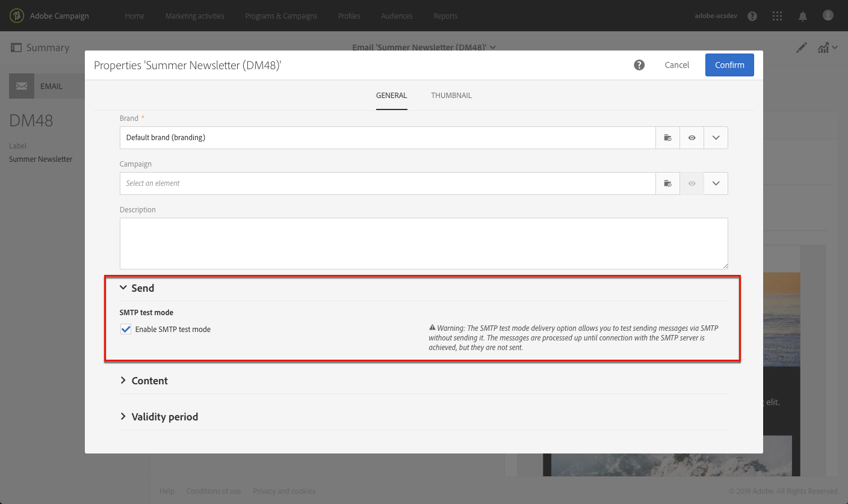Open Marketing activities menu
848x504 pixels.
(195, 16)
